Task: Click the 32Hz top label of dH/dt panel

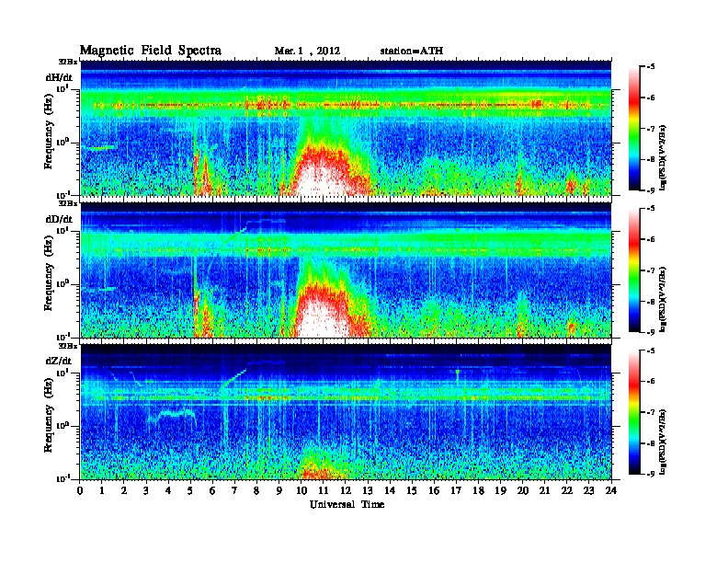Action: tap(67, 61)
